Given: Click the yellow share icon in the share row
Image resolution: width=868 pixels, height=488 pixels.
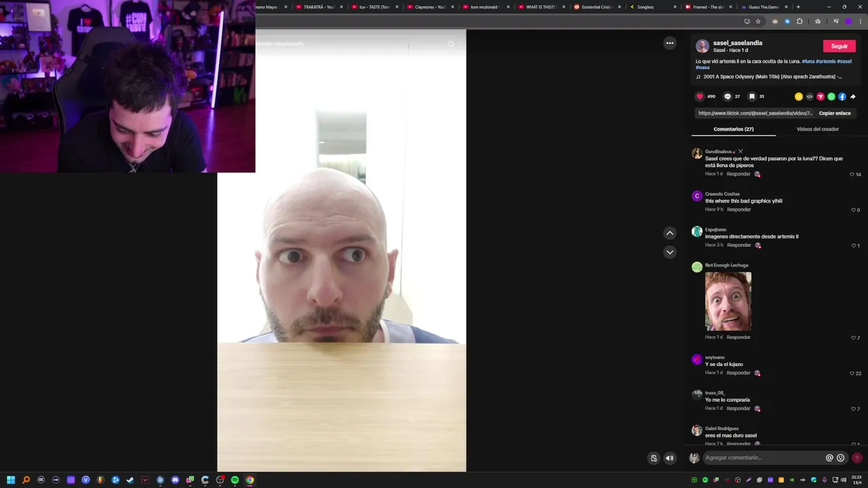Looking at the screenshot, I should (799, 96).
